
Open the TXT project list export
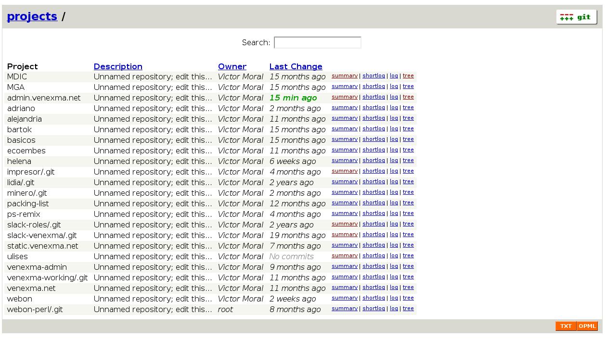click(566, 326)
